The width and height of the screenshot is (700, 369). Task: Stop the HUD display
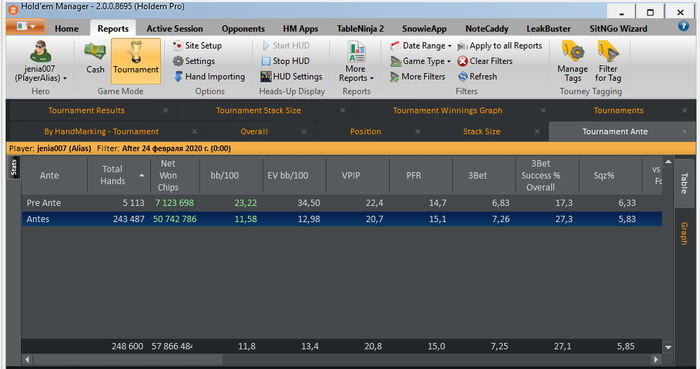[x=286, y=61]
